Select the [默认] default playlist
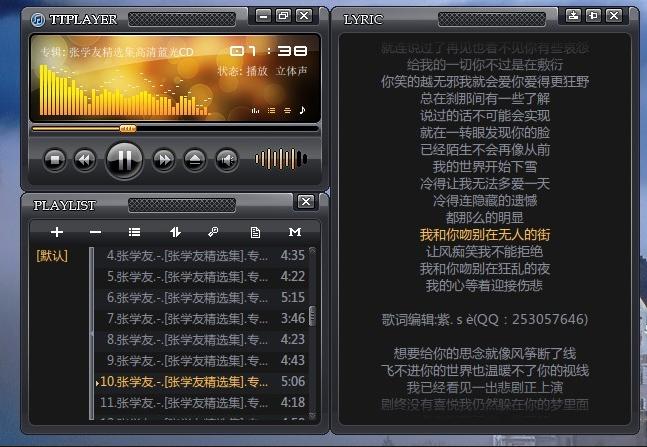647x447 pixels. (x=52, y=255)
